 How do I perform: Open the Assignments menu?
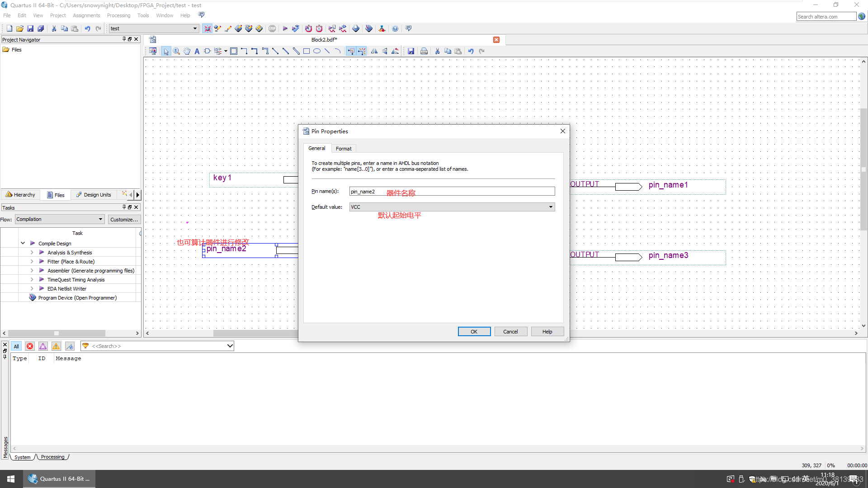pyautogui.click(x=86, y=15)
